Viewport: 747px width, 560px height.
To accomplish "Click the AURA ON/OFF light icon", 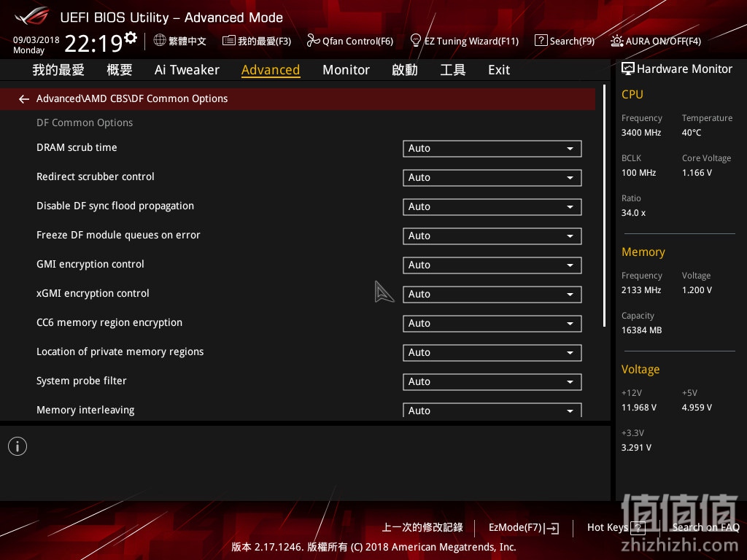I will [617, 41].
